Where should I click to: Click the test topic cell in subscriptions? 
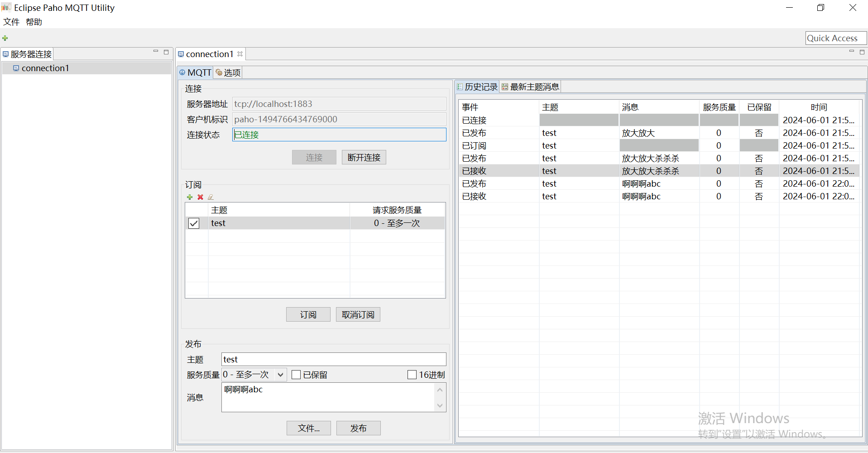(x=279, y=223)
